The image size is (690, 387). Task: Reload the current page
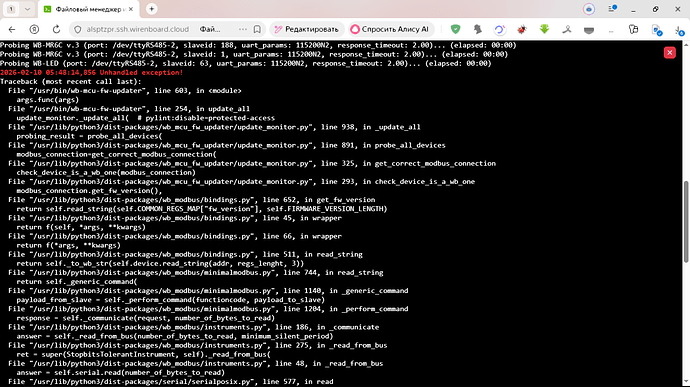point(56,29)
